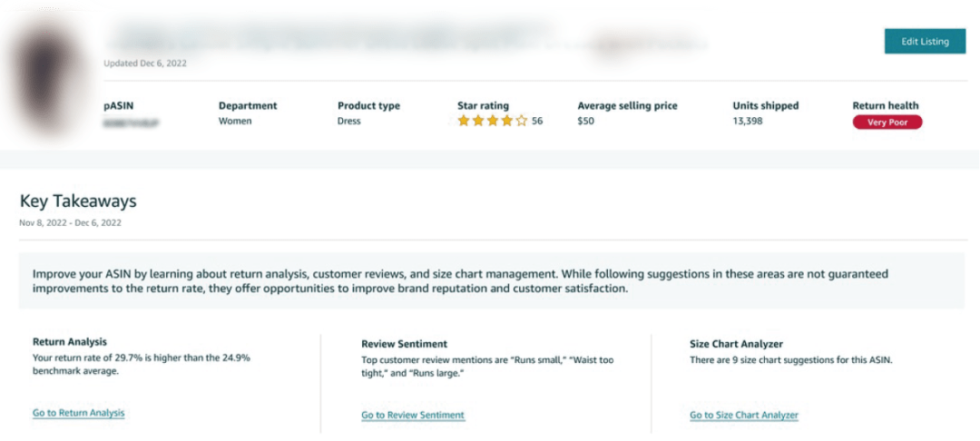This screenshot has width=980, height=441.
Task: Click the Review Sentiment section title
Action: (x=404, y=344)
